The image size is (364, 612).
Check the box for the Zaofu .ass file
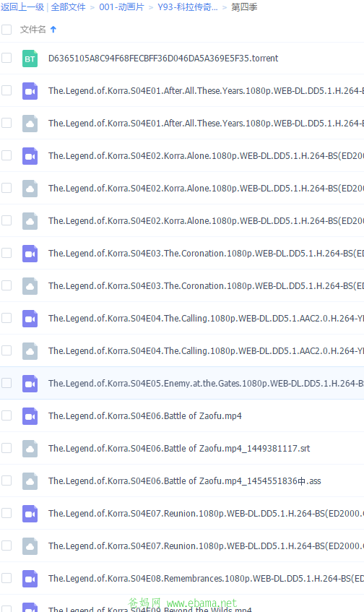tap(6, 481)
